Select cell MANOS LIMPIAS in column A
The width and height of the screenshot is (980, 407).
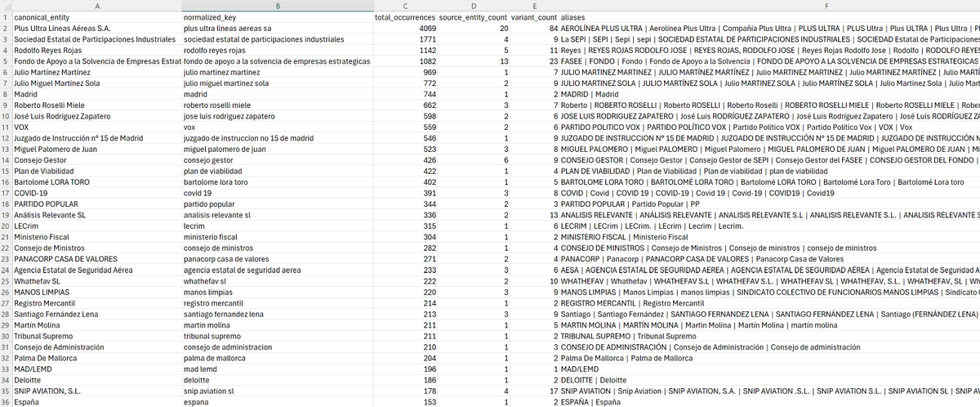pyautogui.click(x=96, y=292)
